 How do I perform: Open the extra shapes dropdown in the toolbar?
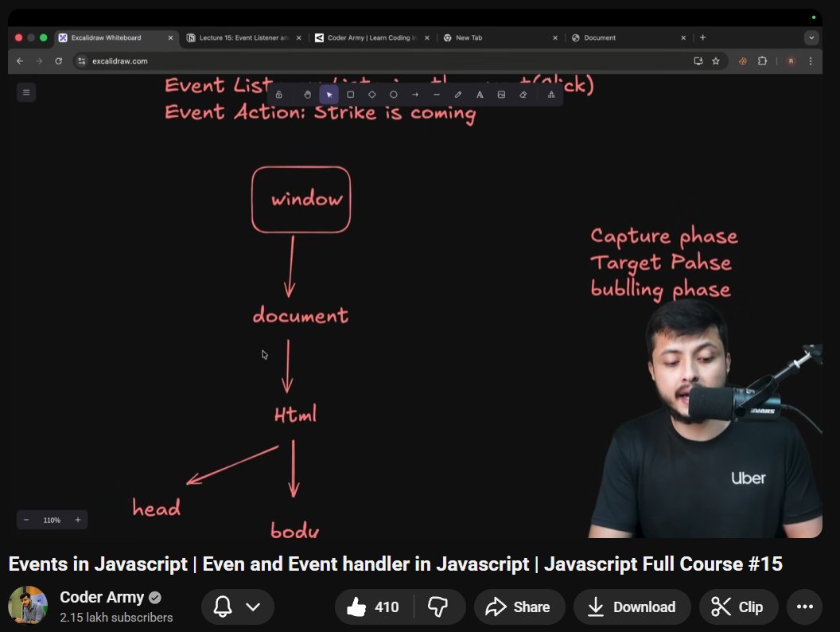click(550, 94)
